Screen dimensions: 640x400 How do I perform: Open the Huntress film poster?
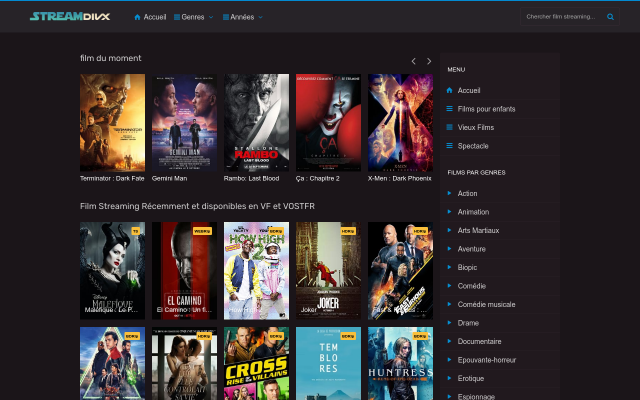pos(400,363)
